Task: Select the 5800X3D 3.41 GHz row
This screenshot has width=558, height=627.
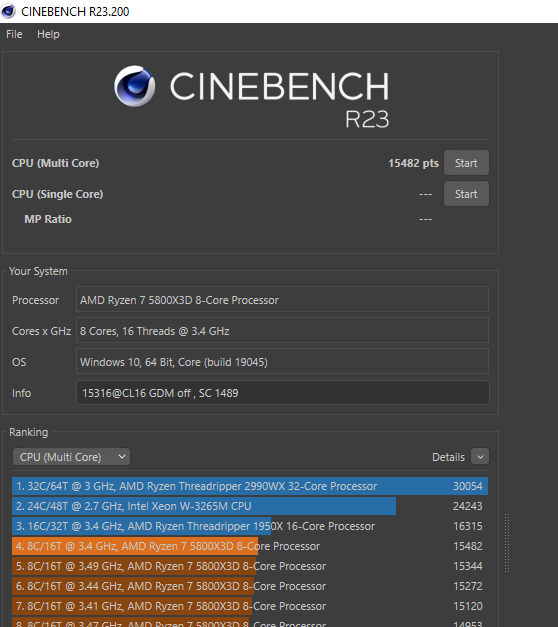Action: click(x=250, y=606)
